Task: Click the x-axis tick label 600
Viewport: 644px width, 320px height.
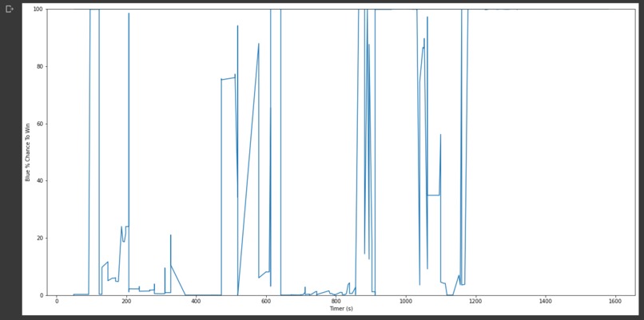Action: point(266,301)
